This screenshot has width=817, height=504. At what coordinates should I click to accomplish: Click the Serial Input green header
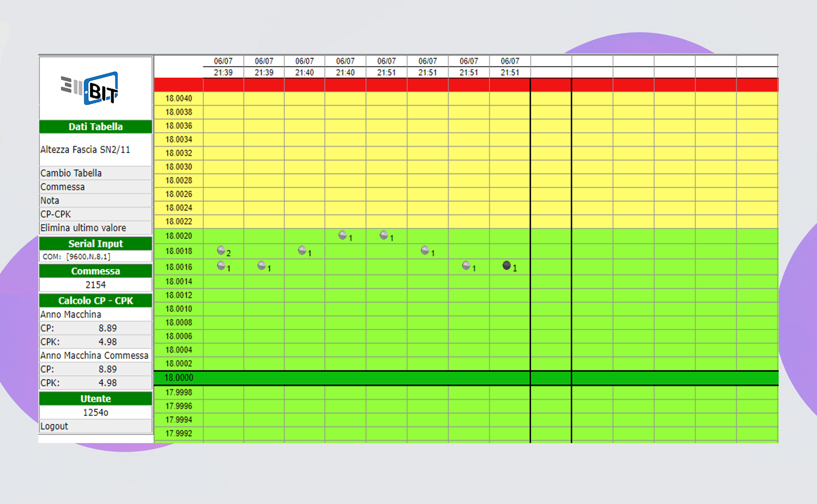coord(96,244)
